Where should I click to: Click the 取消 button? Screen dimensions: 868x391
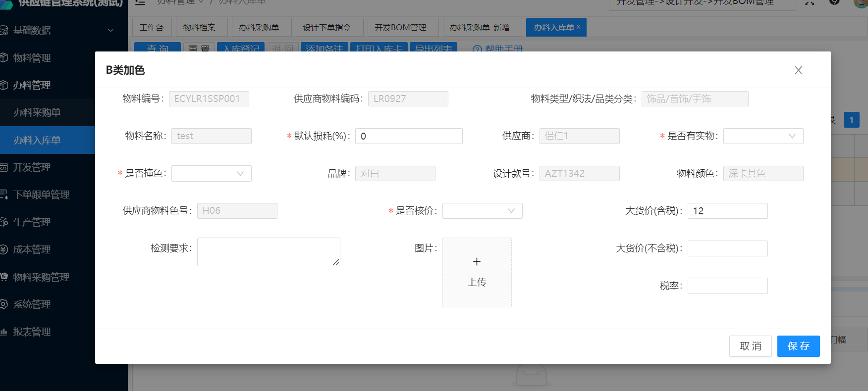(750, 346)
